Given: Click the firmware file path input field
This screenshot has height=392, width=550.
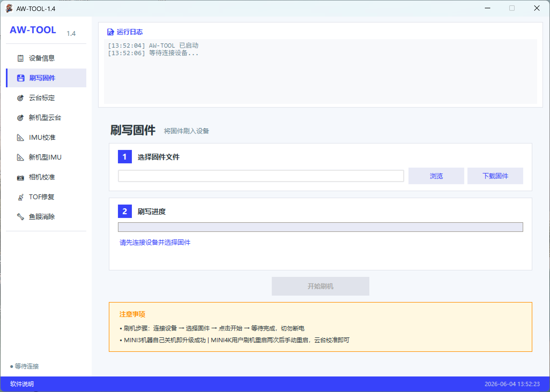Looking at the screenshot, I should [261, 176].
